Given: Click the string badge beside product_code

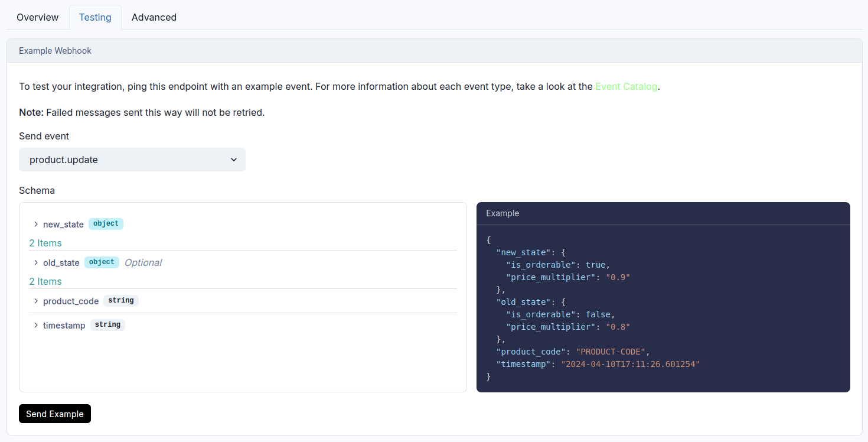Looking at the screenshot, I should coord(121,301).
